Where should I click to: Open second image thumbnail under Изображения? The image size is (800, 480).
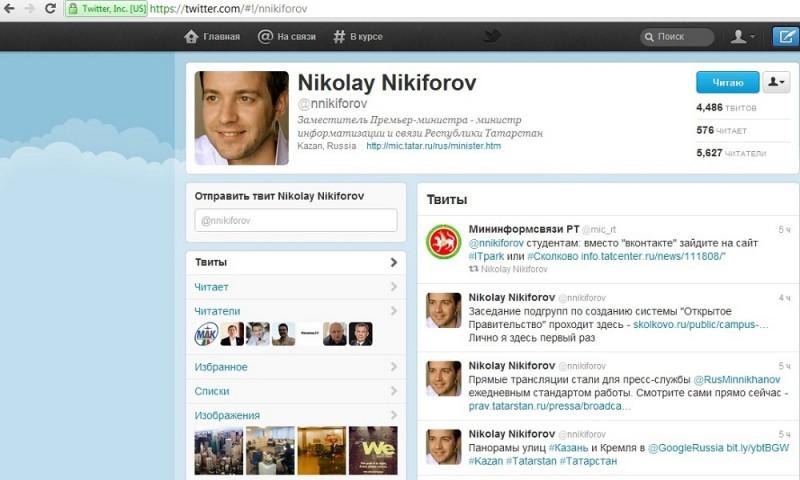pos(270,451)
